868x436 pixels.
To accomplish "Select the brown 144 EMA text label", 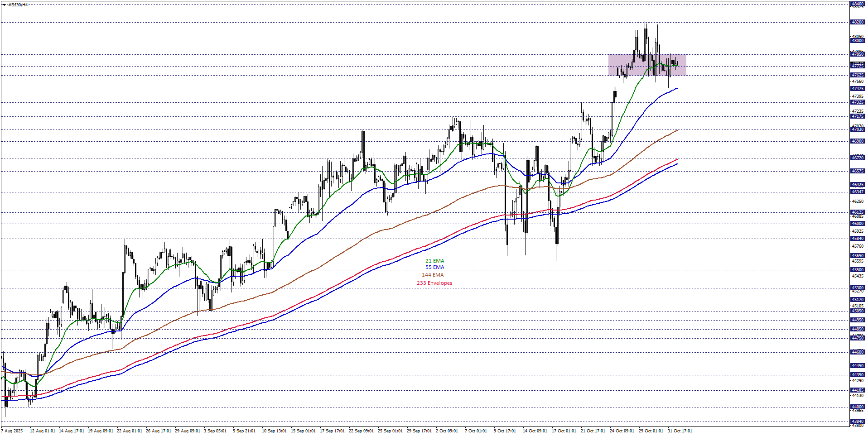I will (433, 275).
